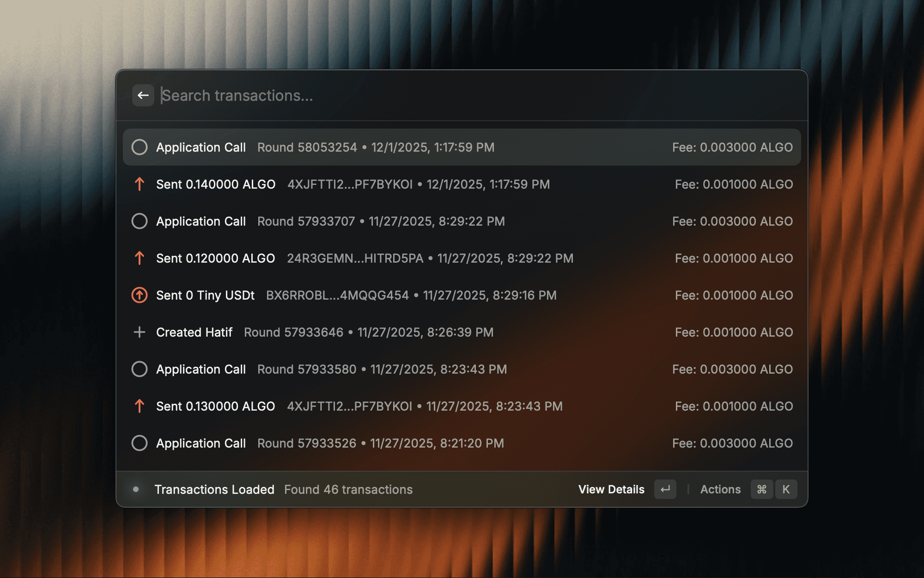Image resolution: width=924 pixels, height=578 pixels.
Task: Click the K shortcut key
Action: [786, 489]
